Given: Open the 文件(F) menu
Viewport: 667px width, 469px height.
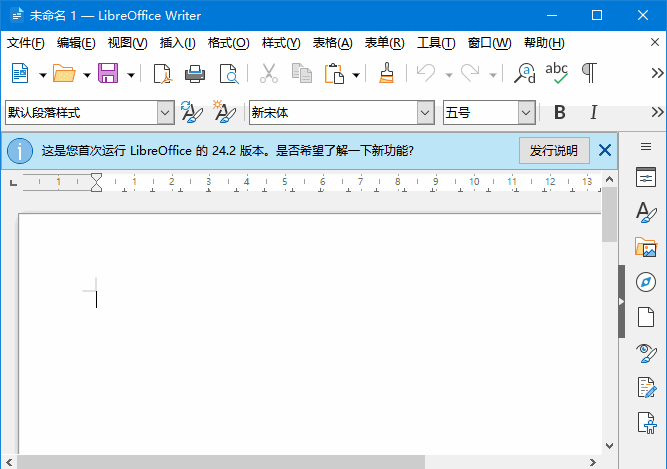Looking at the screenshot, I should [26, 43].
